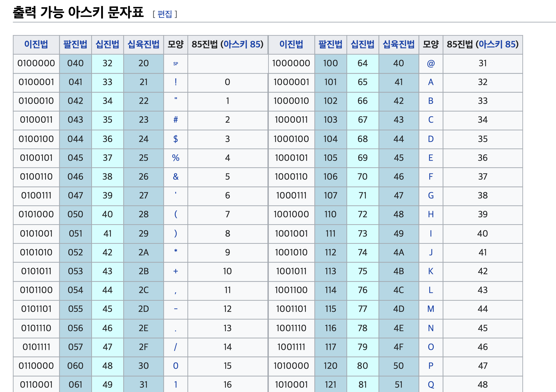The image size is (556, 392).
Task: Open the 아스키 85 link in the right header
Action: tap(497, 44)
